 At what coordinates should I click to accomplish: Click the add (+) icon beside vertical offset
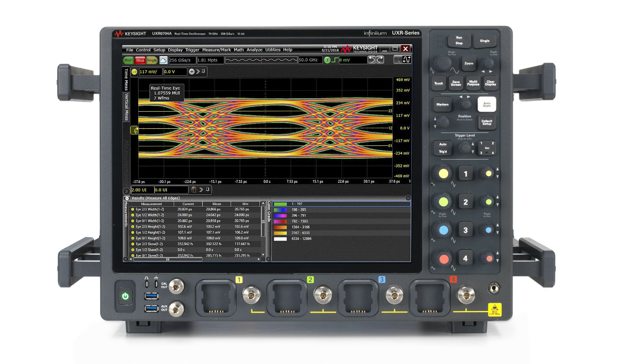coord(192,72)
